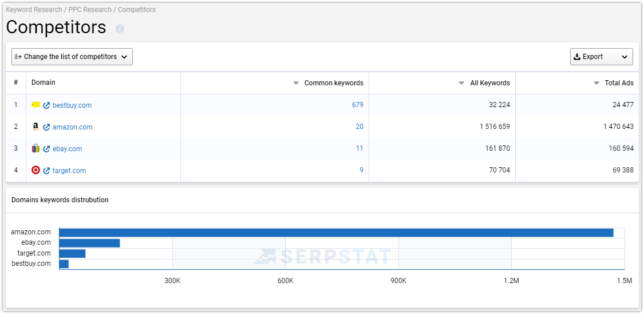Viewport: 644px width, 314px height.
Task: Select Total Ads value 160 594
Action: [x=621, y=148]
